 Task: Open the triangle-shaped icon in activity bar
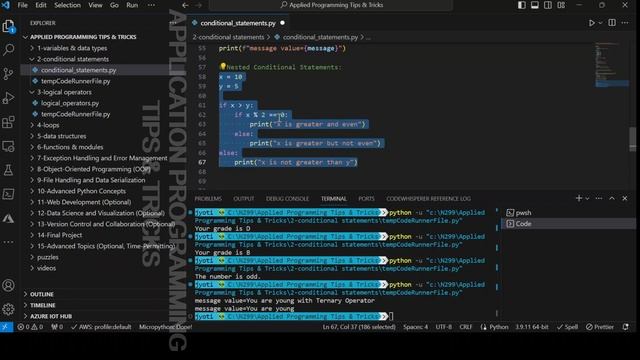tap(8, 219)
